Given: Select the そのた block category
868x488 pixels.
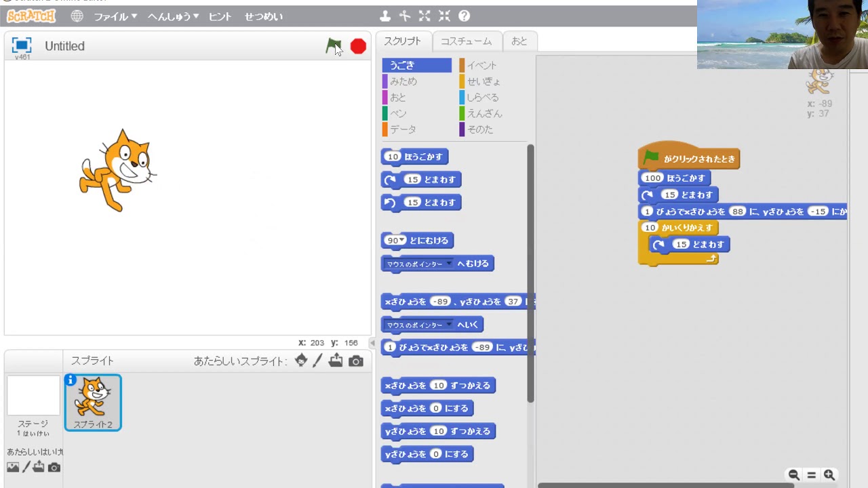Looking at the screenshot, I should (x=493, y=129).
